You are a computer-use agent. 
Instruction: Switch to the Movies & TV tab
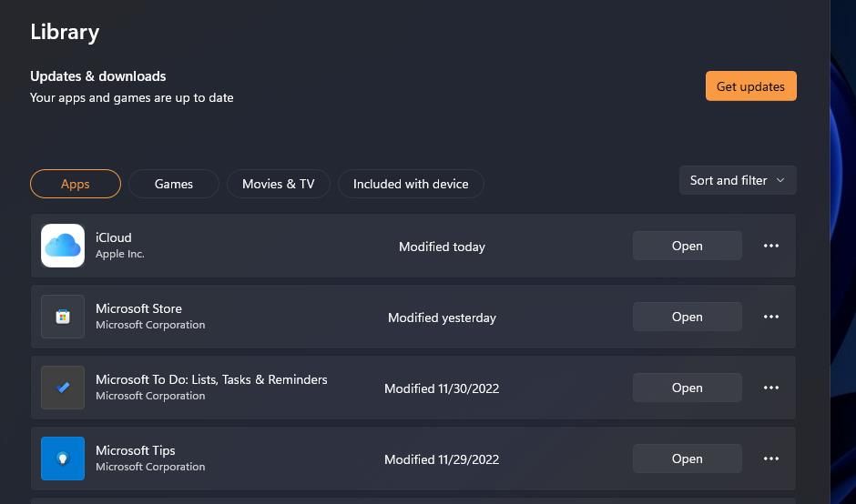(279, 184)
